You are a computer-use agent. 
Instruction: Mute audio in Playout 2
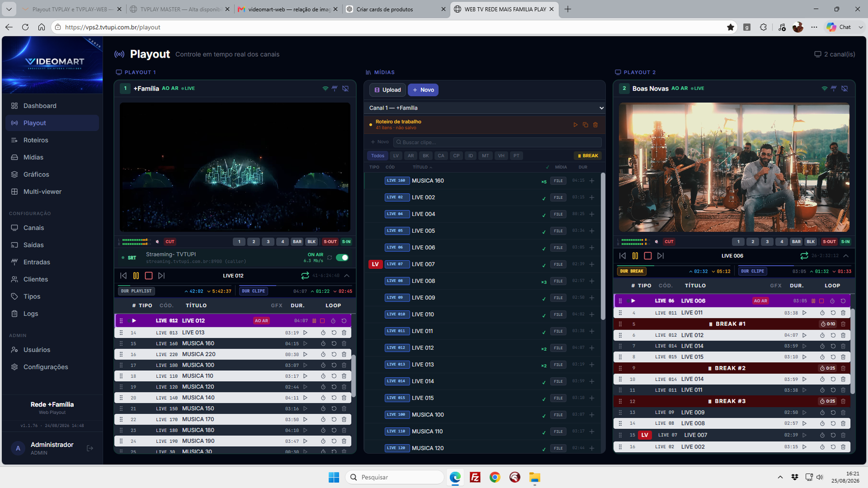656,242
